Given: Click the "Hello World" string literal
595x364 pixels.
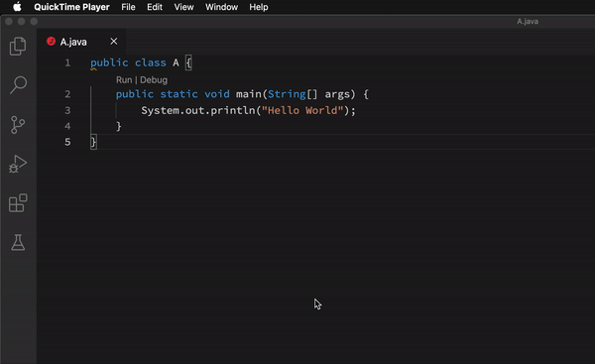Looking at the screenshot, I should 302,110.
